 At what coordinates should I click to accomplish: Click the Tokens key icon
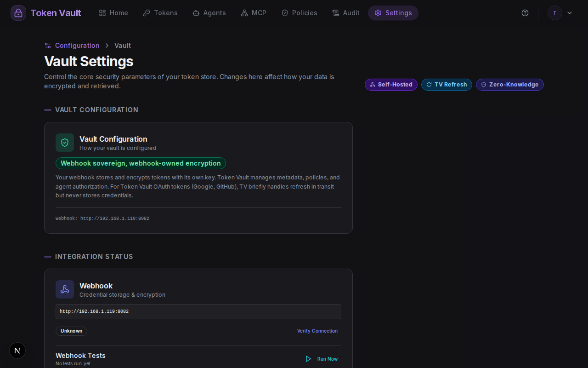pos(147,13)
